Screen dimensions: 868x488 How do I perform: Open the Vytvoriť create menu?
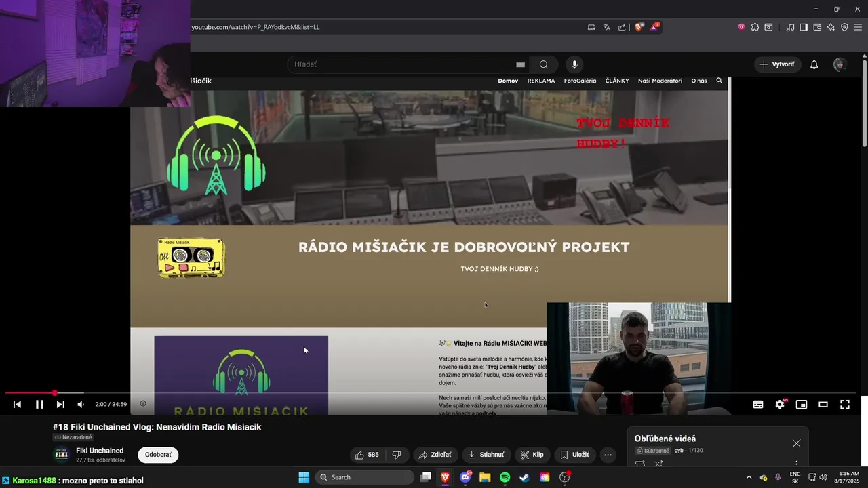777,64
